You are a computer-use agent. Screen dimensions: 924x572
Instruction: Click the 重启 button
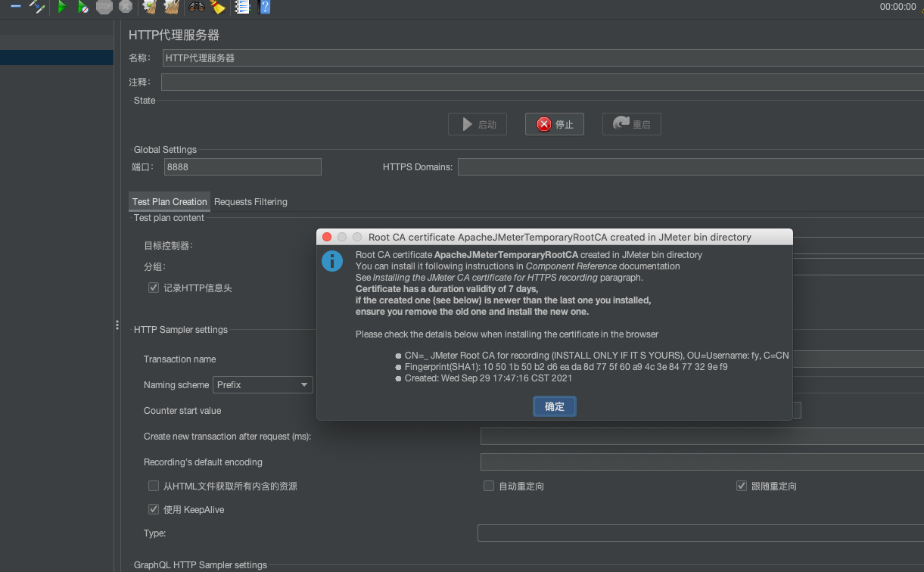coord(632,124)
